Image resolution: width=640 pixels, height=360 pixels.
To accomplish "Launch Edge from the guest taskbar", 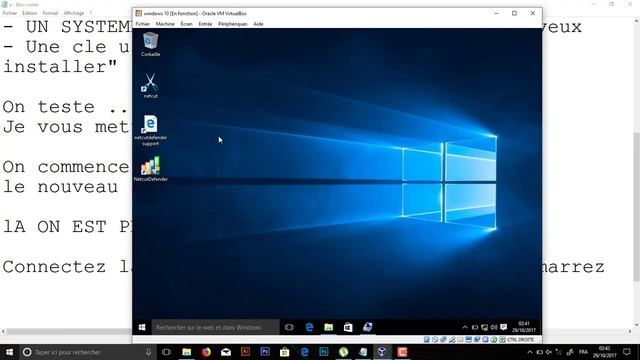I will [309, 327].
